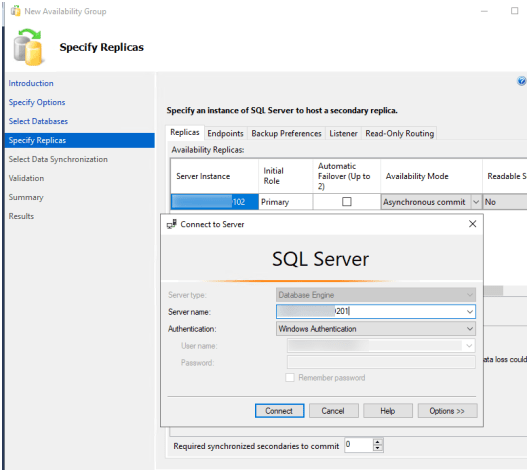Click the Availability Mode column header
Screen dimensions: 529x472
[x=431, y=176]
